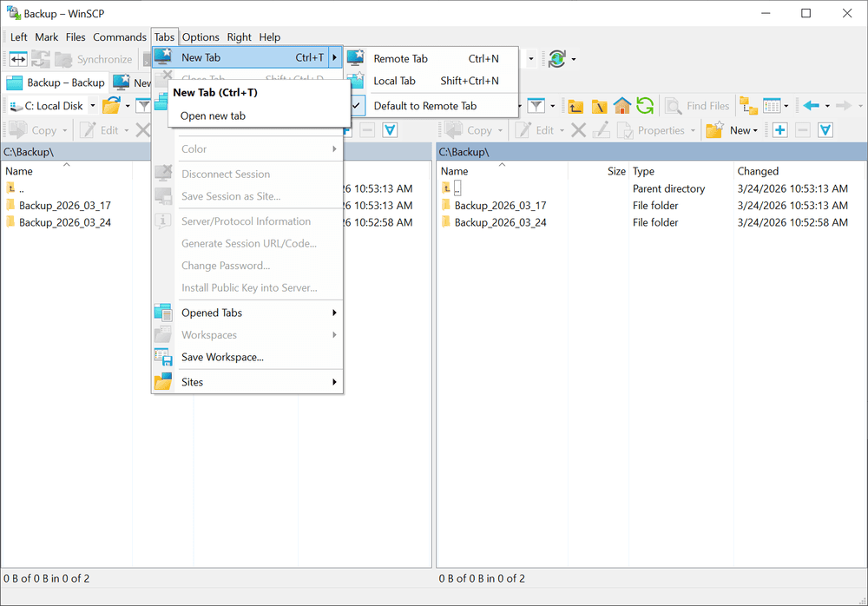
Task: Click the right panel select files plus icon
Action: click(x=780, y=130)
